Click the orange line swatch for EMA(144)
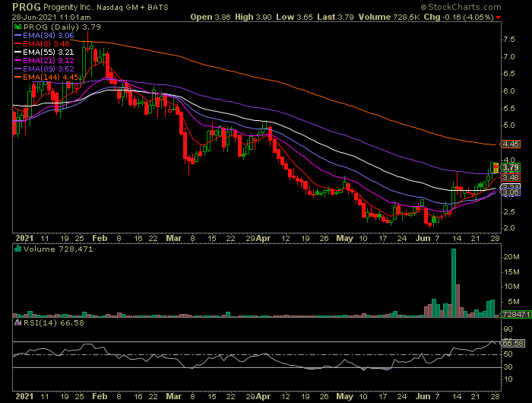This screenshot has width=532, height=403. (x=17, y=77)
